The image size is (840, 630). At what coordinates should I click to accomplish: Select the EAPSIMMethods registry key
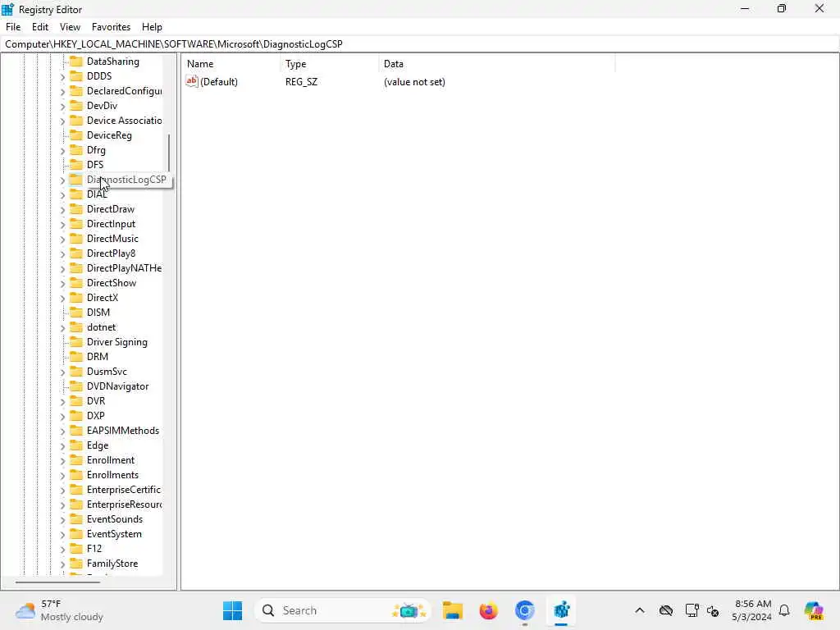(x=123, y=430)
